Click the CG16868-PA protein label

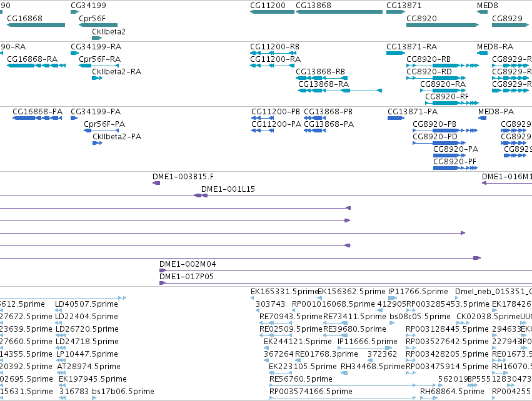(38, 112)
